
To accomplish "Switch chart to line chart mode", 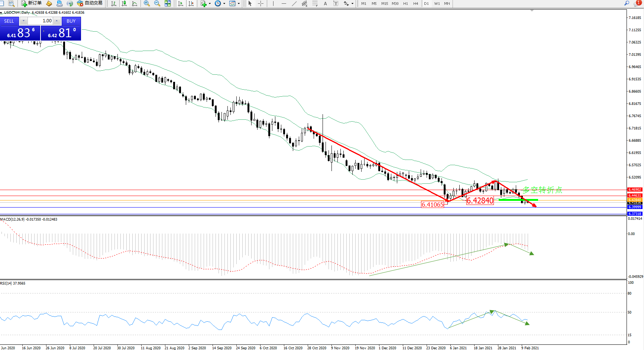I will [135, 3].
